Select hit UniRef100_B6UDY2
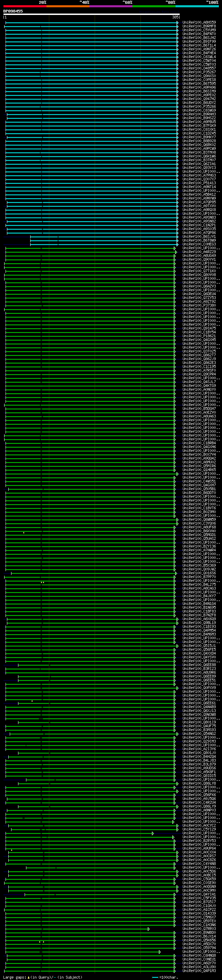This screenshot has width=222, height=980. (199, 103)
